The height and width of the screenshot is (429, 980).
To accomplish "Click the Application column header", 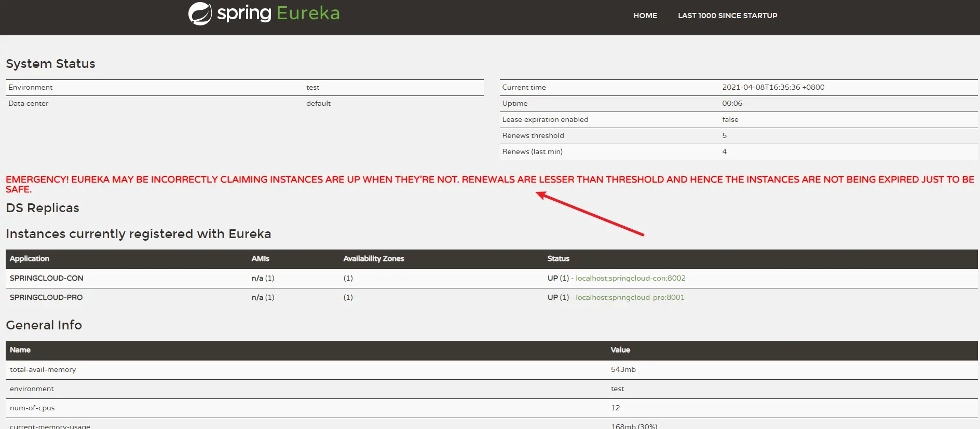I will point(29,258).
